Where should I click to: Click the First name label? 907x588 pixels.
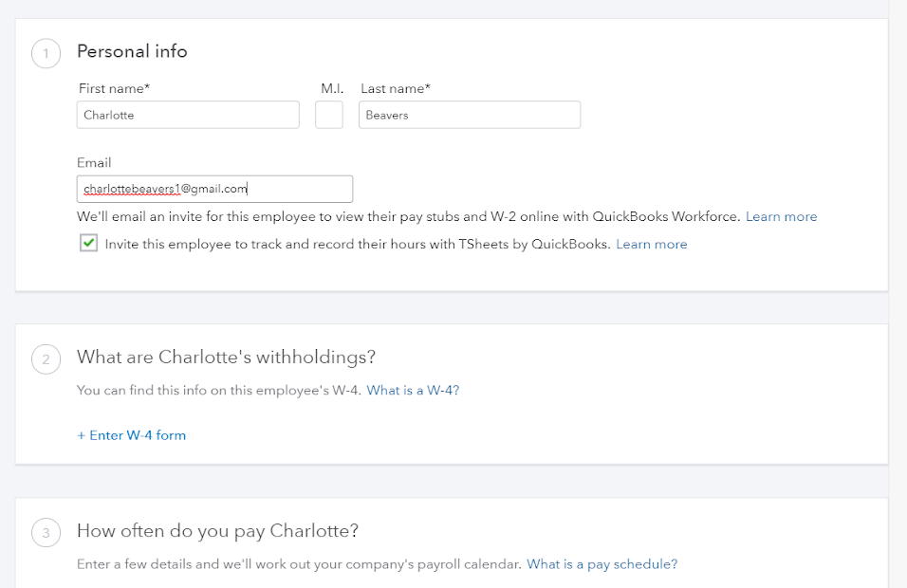click(x=114, y=88)
